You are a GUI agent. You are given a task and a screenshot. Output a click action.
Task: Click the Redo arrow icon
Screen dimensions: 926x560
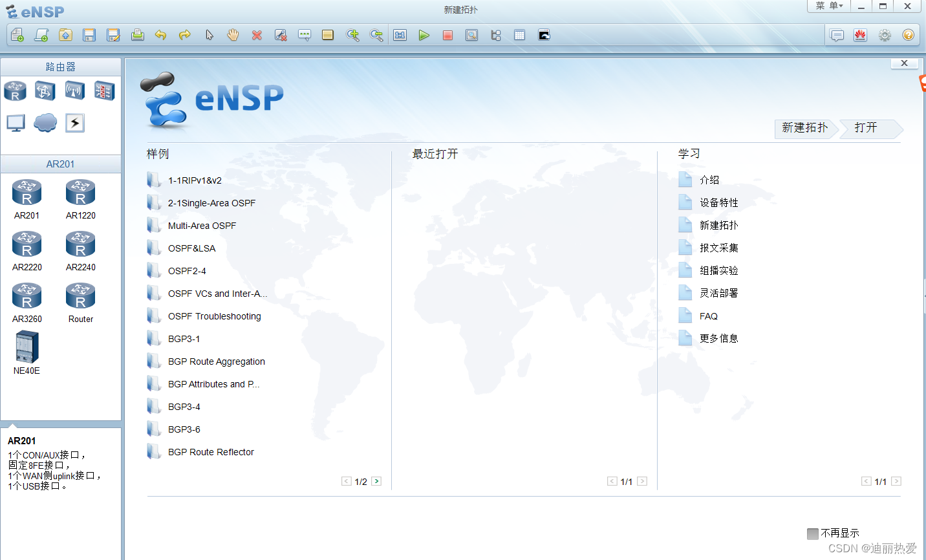pos(185,35)
